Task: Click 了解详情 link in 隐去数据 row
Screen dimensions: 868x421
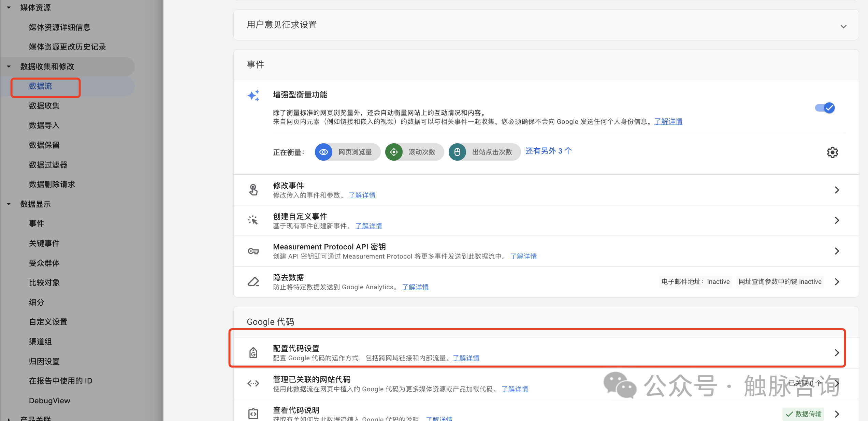Action: (415, 287)
